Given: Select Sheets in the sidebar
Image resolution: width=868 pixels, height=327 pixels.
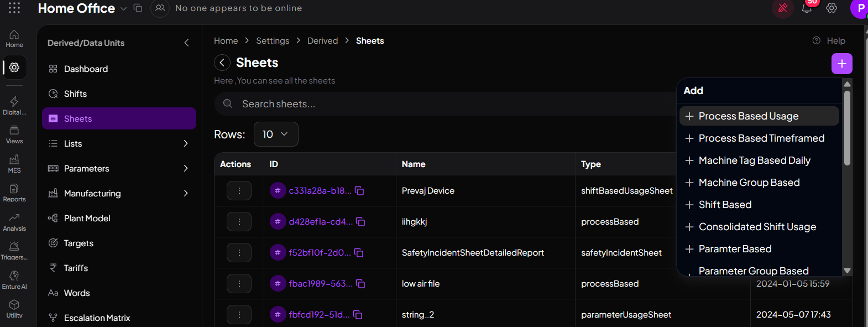Looking at the screenshot, I should (x=119, y=118).
